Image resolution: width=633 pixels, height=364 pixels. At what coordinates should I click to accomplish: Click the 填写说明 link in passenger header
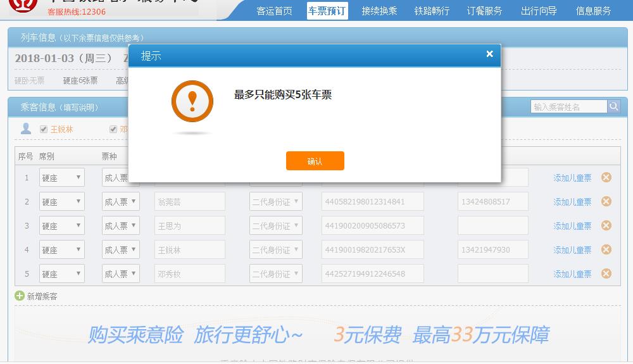[x=79, y=108]
